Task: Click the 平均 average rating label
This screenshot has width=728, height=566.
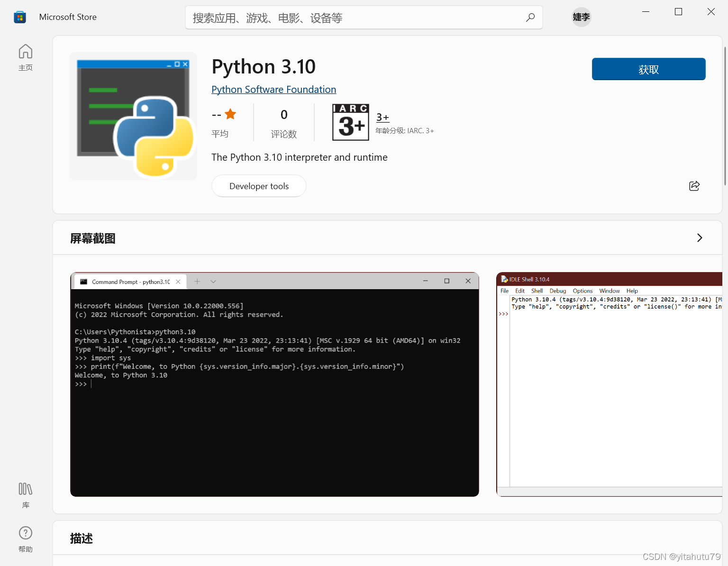Action: coord(220,134)
